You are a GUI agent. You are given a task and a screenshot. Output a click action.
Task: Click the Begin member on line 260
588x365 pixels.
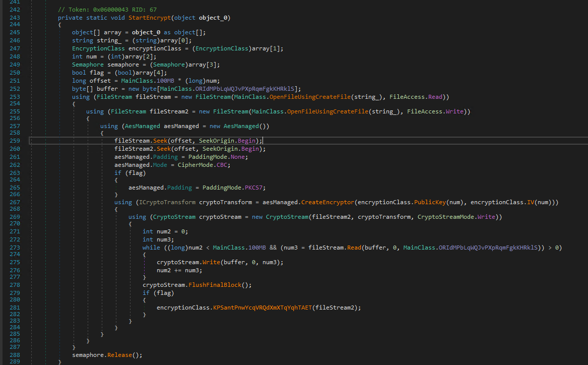point(250,149)
